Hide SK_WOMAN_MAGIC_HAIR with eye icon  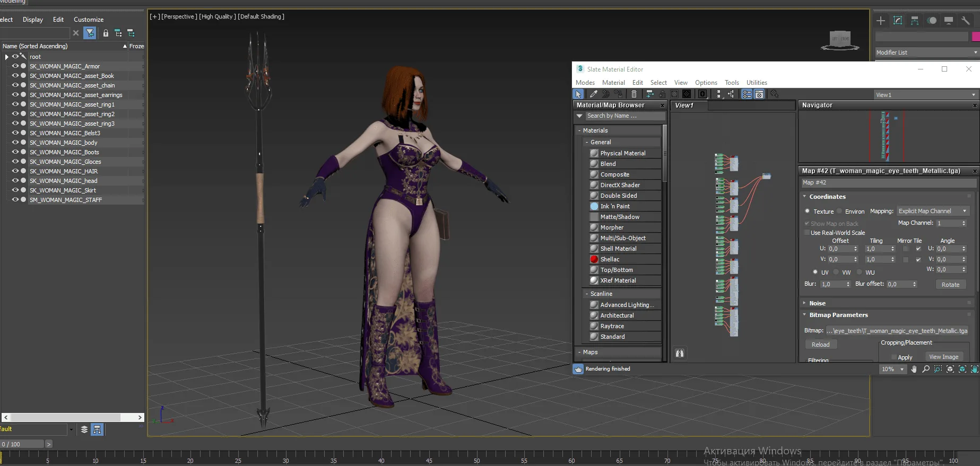(15, 171)
